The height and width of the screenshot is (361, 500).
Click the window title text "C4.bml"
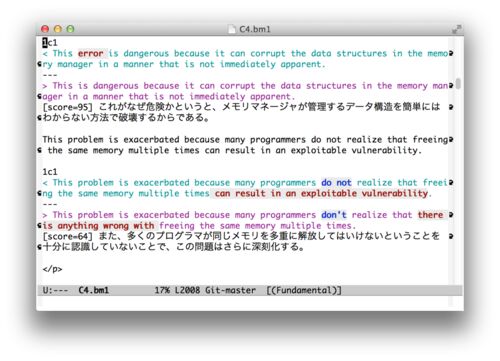coord(255,29)
